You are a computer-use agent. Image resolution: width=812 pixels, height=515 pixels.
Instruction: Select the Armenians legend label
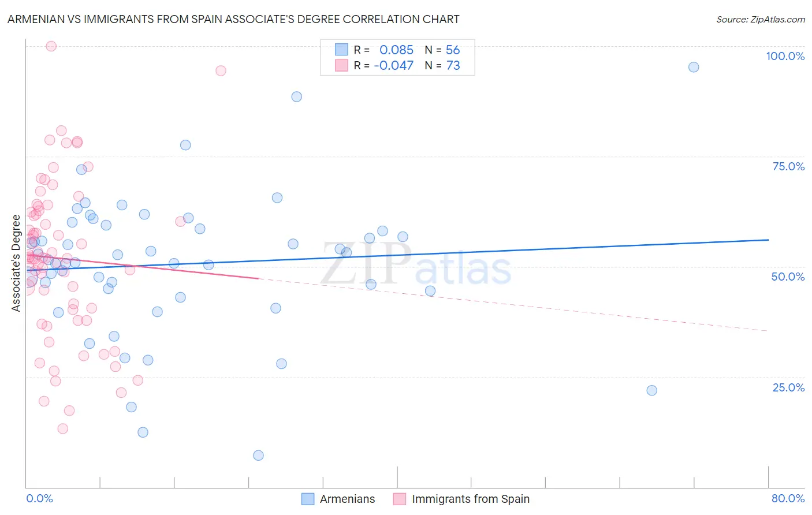(347, 499)
